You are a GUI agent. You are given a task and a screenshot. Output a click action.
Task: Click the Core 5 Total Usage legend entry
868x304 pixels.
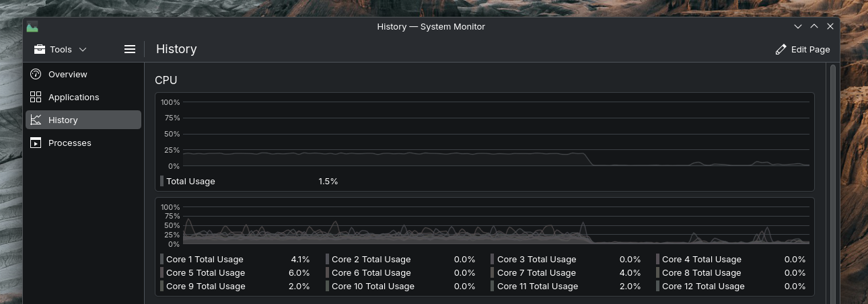[x=205, y=273]
